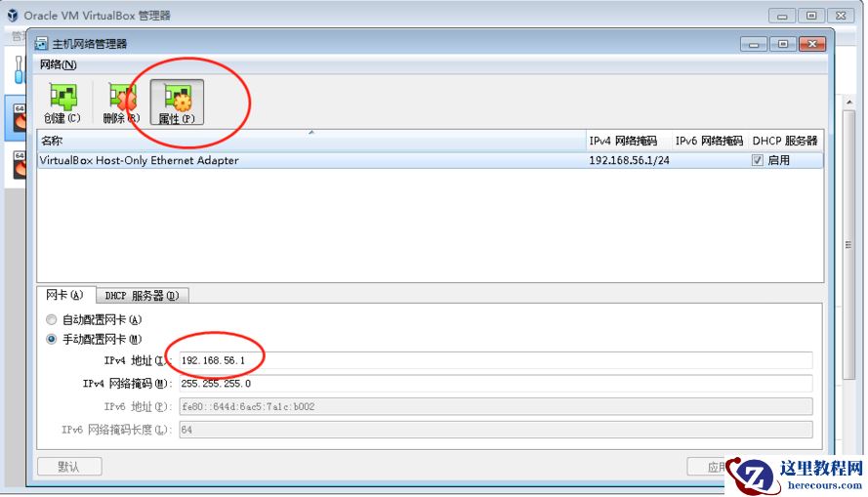Switch to the Adapter (网卡) tab
Screen dimensions: 868x497
64,295
